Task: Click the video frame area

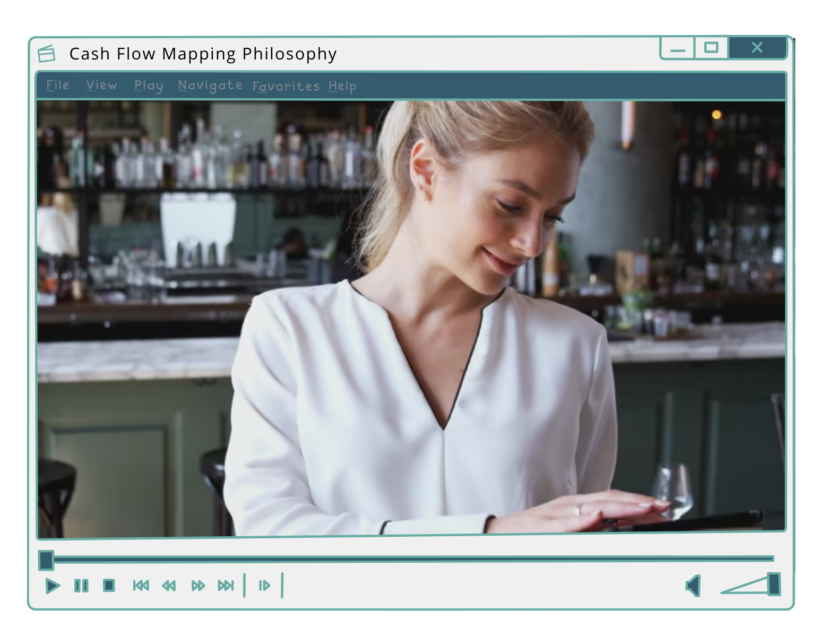Action: [411, 319]
